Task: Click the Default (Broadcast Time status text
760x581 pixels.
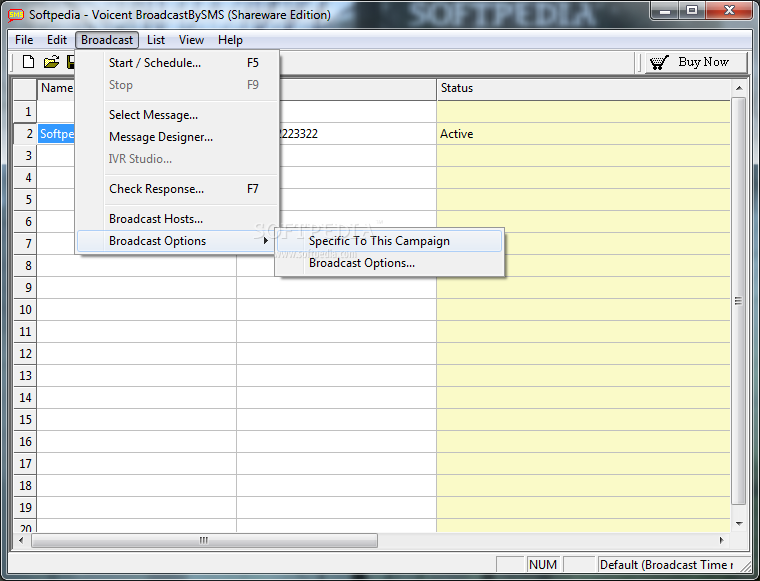Action: pyautogui.click(x=666, y=565)
